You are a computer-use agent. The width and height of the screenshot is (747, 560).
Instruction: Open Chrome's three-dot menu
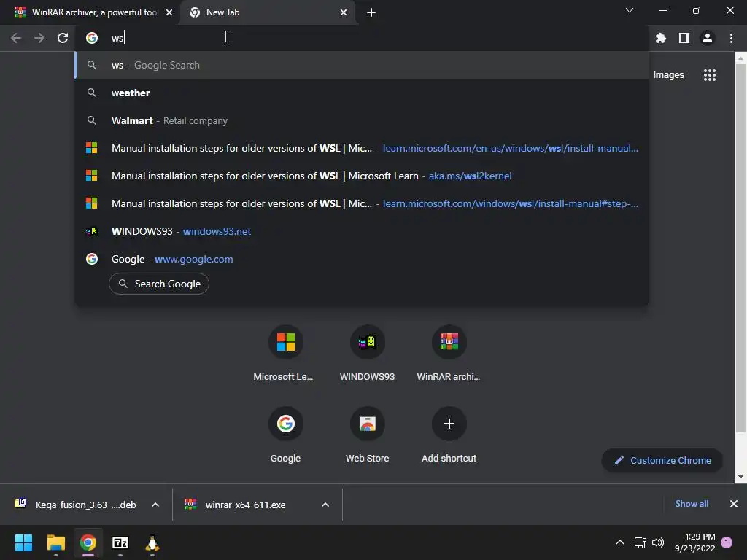[x=731, y=38]
